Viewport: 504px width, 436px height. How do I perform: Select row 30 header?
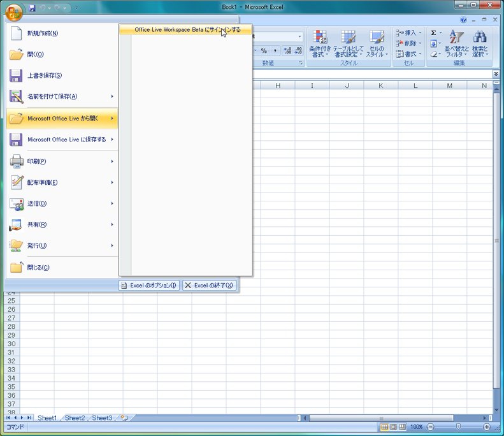click(11, 344)
